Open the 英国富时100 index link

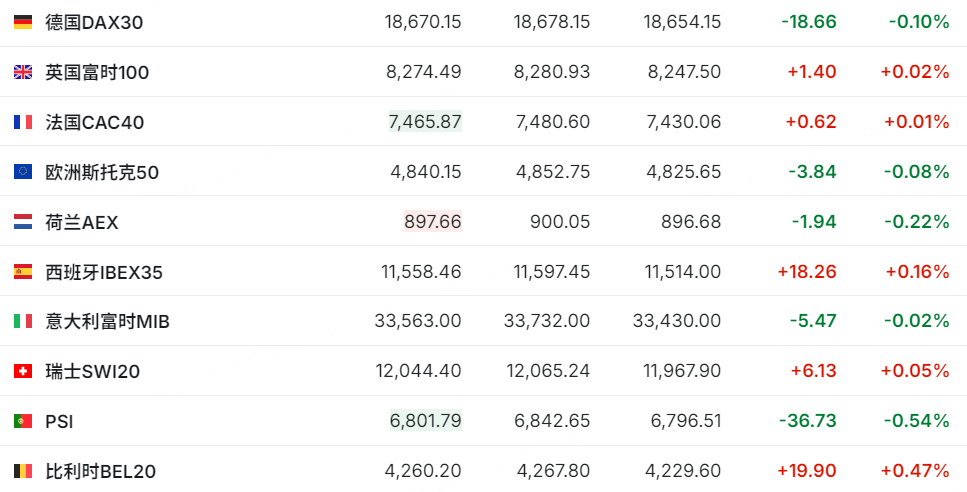pos(97,71)
